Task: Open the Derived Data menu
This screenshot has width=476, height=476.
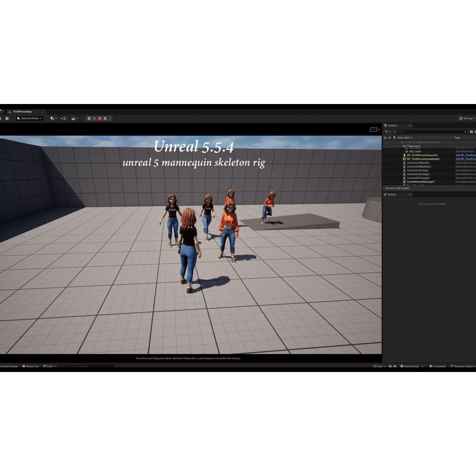Action: pyautogui.click(x=412, y=366)
